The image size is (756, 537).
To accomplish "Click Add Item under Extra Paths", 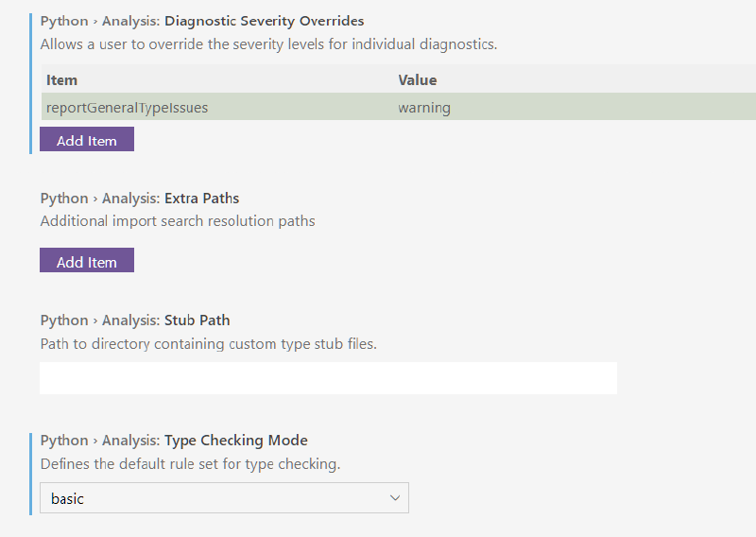I will (x=87, y=261).
